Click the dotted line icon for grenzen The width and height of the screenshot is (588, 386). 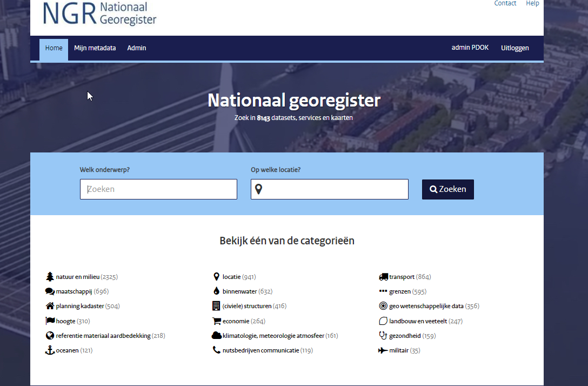pyautogui.click(x=383, y=291)
